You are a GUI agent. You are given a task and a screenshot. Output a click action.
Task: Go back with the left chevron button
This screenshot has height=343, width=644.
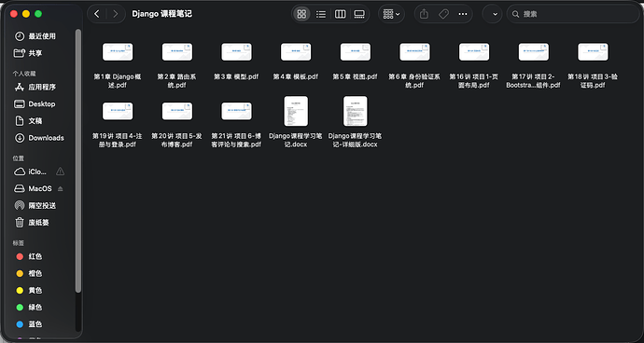click(x=97, y=14)
